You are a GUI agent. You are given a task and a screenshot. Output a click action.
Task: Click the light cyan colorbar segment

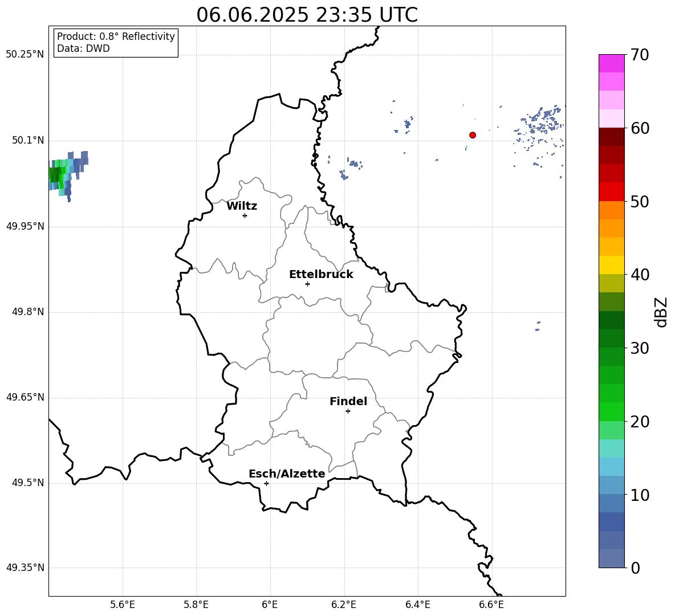click(611, 448)
